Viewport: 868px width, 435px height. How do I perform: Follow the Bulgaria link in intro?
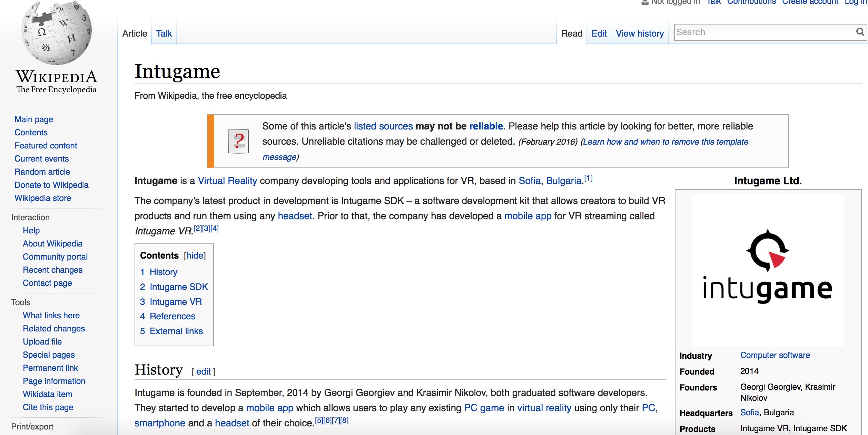pyautogui.click(x=564, y=181)
